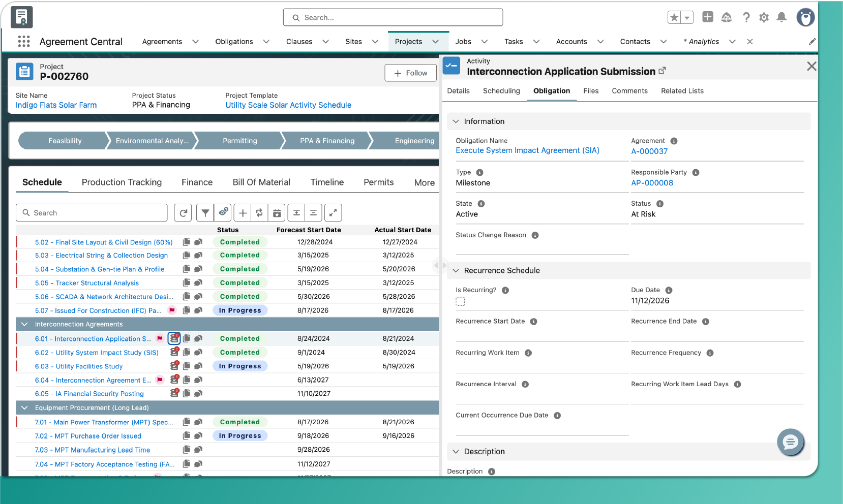
Task: Show info tooltip for Agreement field
Action: click(x=674, y=141)
